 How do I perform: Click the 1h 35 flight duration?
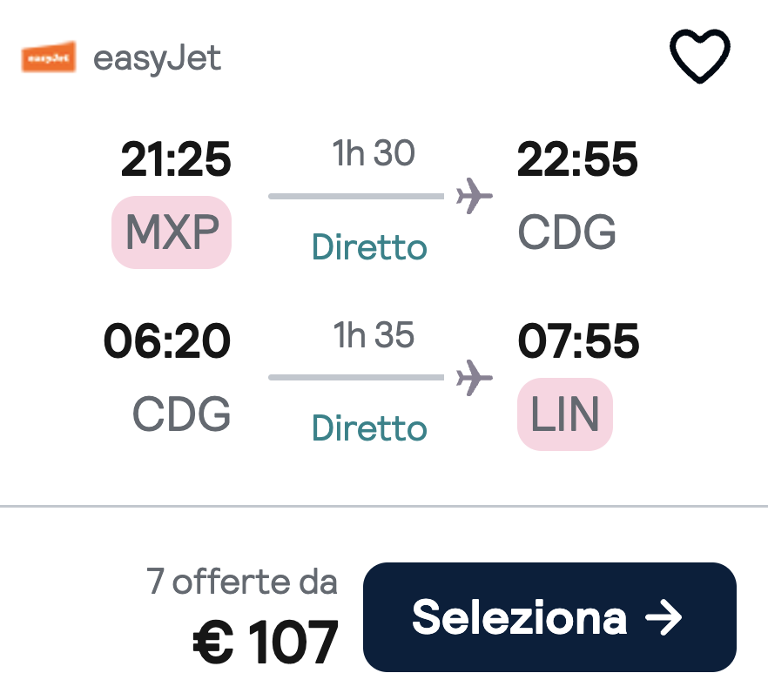click(374, 335)
